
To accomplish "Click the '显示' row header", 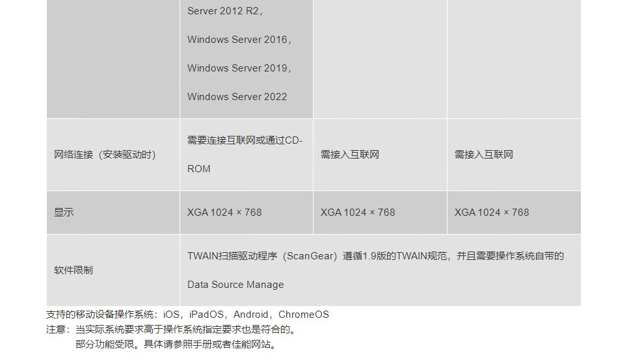I will pyautogui.click(x=64, y=213).
